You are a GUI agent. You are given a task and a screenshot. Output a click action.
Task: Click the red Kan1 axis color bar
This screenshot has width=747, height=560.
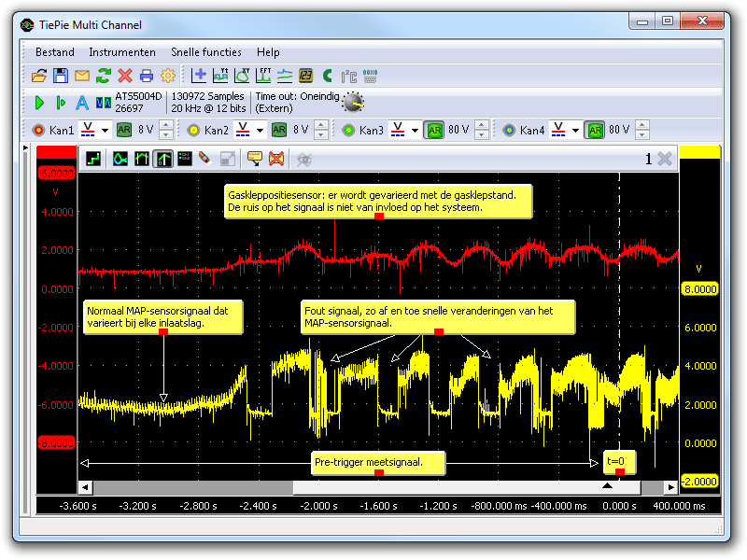coord(57,152)
